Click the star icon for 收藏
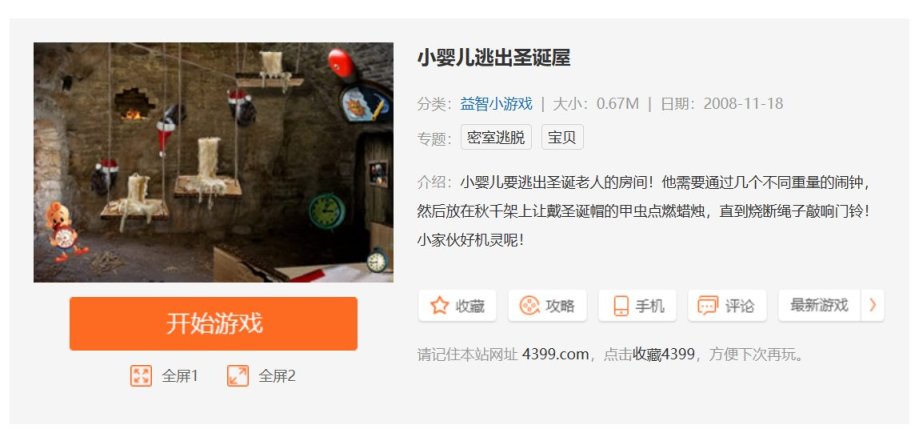Image resolution: width=919 pixels, height=441 pixels. [x=439, y=306]
